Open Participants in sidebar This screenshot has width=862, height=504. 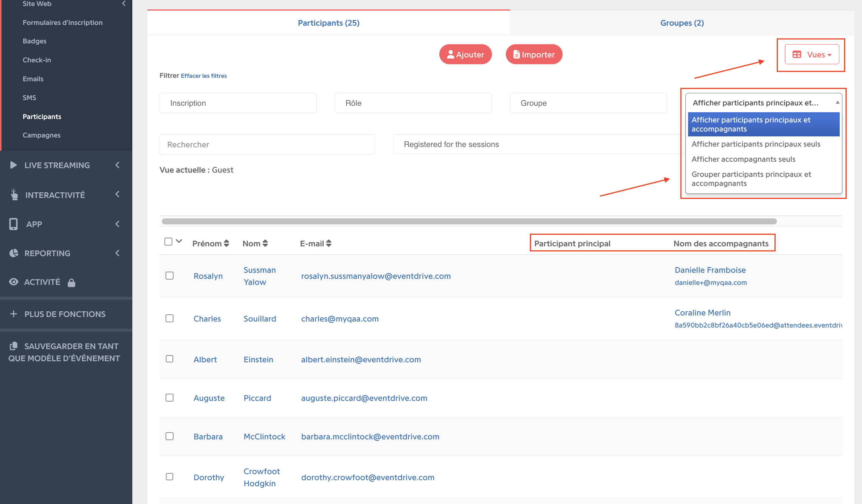(x=42, y=116)
